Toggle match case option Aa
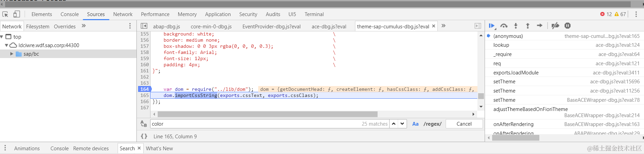The width and height of the screenshot is (644, 154). point(415,124)
